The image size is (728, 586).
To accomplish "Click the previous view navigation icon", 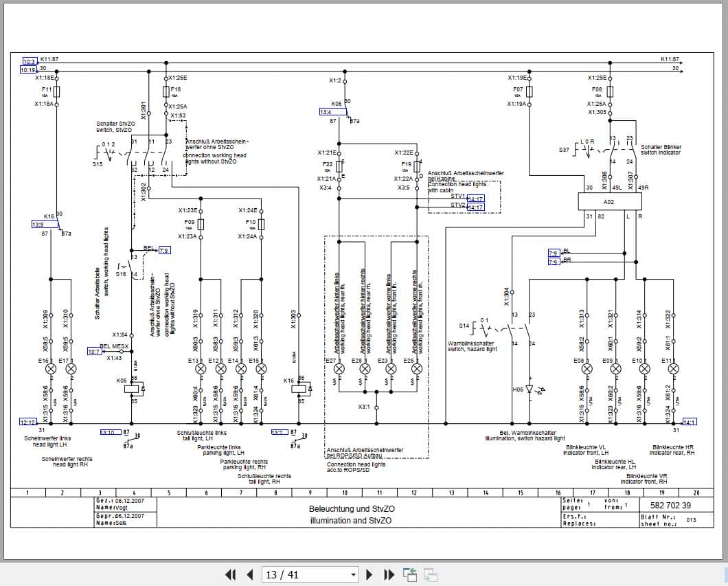I will 410,575.
